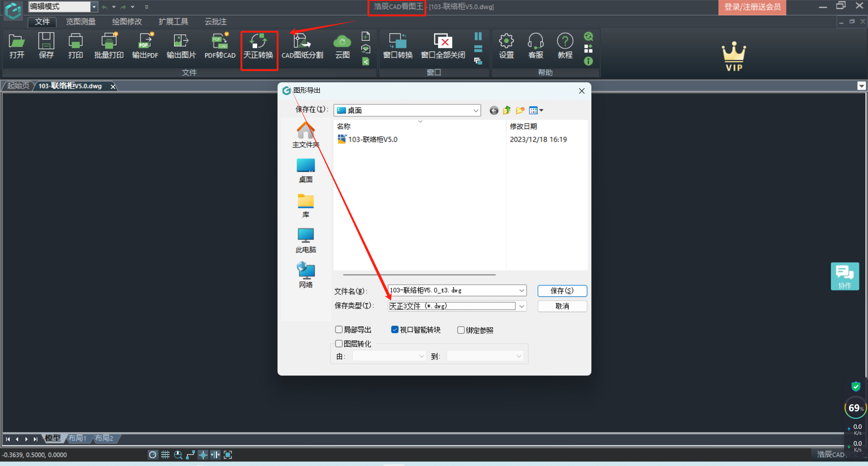Open the PDF转CAD converter
868x466 pixels.
coord(220,46)
